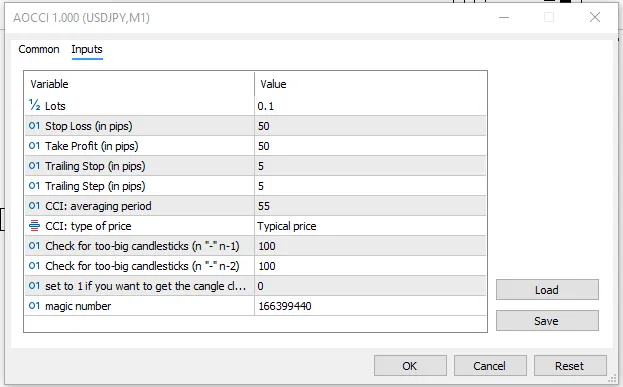Image resolution: width=623 pixels, height=387 pixels.
Task: Close the AOCCI dialog window
Action: [595, 17]
